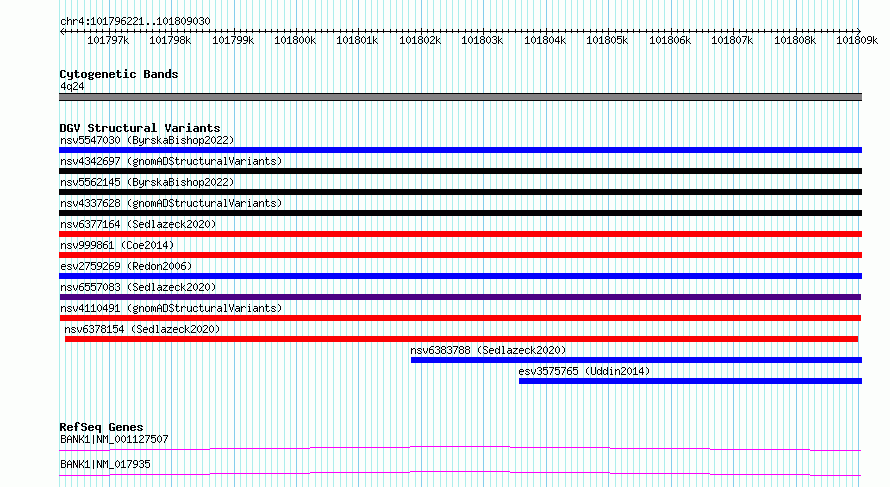
Task: Click the 101808k ruler tick label
Action: (x=795, y=41)
